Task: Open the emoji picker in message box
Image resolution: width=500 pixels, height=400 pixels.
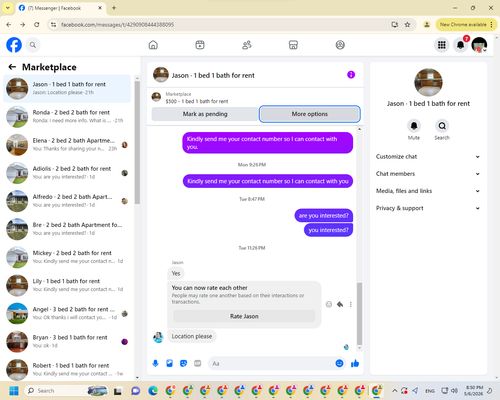Action: tap(339, 363)
